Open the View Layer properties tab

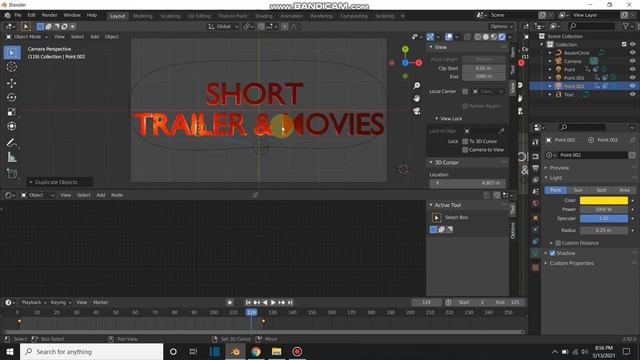pos(536,180)
